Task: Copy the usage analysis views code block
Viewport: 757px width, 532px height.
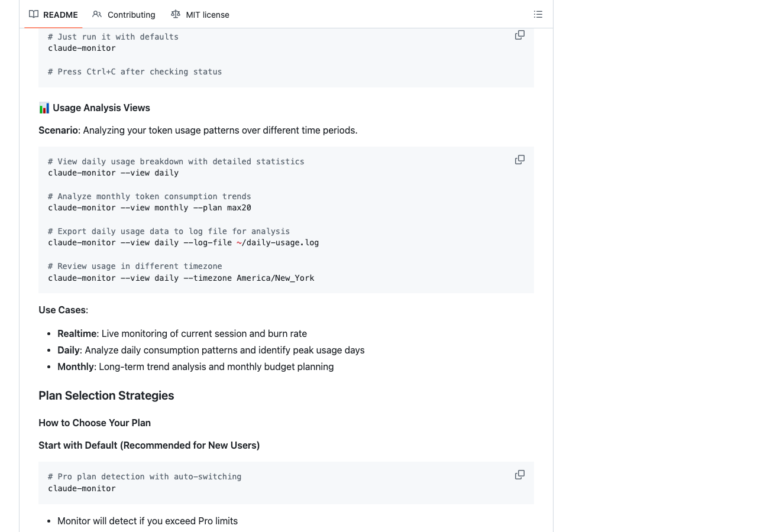Action: 520,160
